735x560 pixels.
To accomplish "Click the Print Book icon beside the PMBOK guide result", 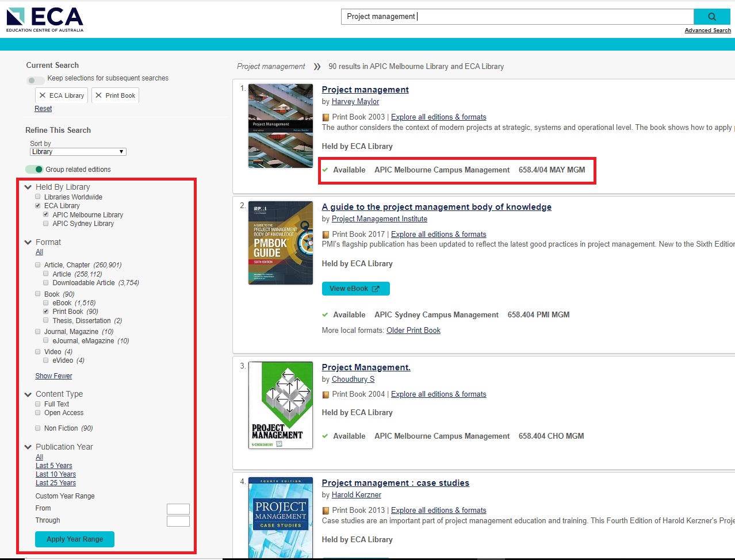I will [326, 234].
